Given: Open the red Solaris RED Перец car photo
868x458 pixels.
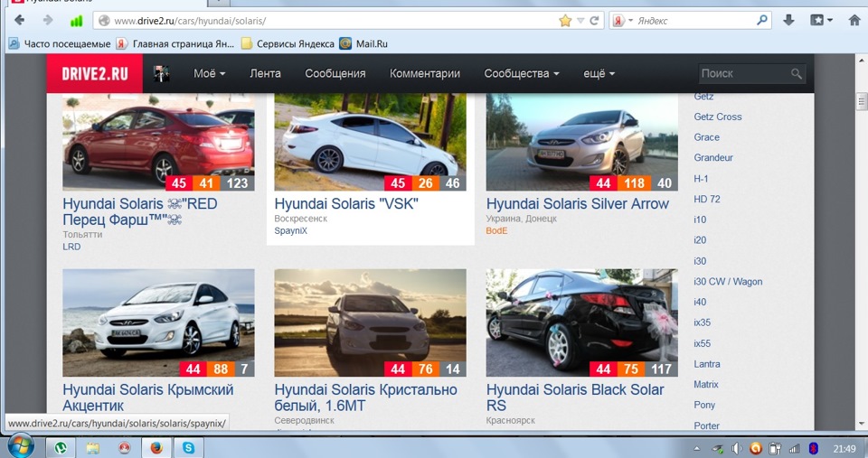Looking at the screenshot, I should [x=158, y=142].
